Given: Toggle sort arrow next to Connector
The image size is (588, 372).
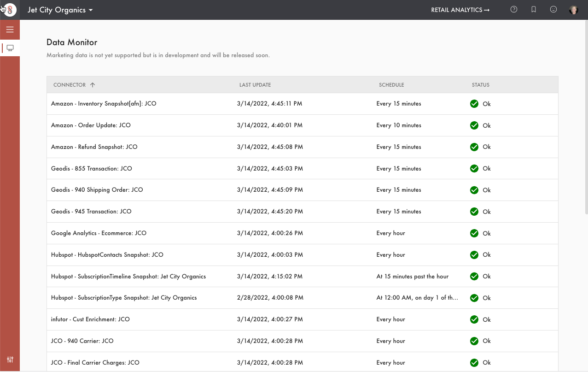Looking at the screenshot, I should [93, 85].
